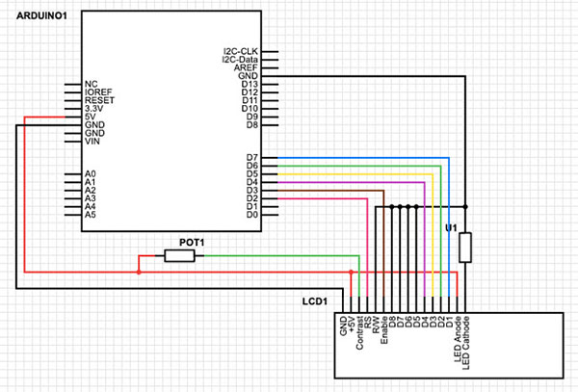
Task: Select the U1 resistor symbol
Action: (465, 248)
